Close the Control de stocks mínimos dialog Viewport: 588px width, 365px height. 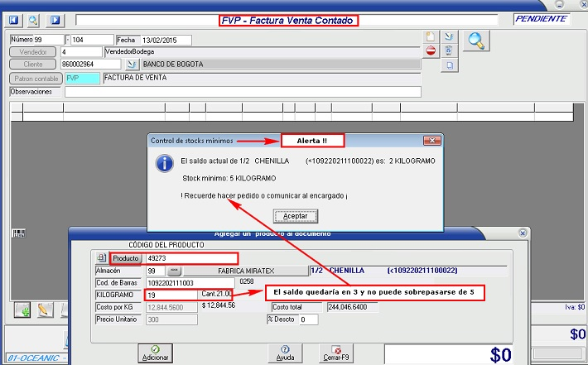[431, 141]
